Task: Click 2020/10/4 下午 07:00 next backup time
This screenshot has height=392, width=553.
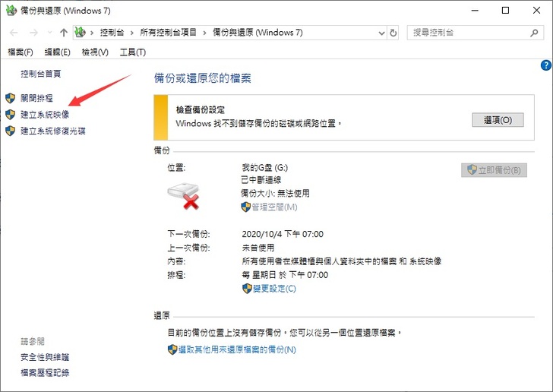Action: tap(283, 234)
